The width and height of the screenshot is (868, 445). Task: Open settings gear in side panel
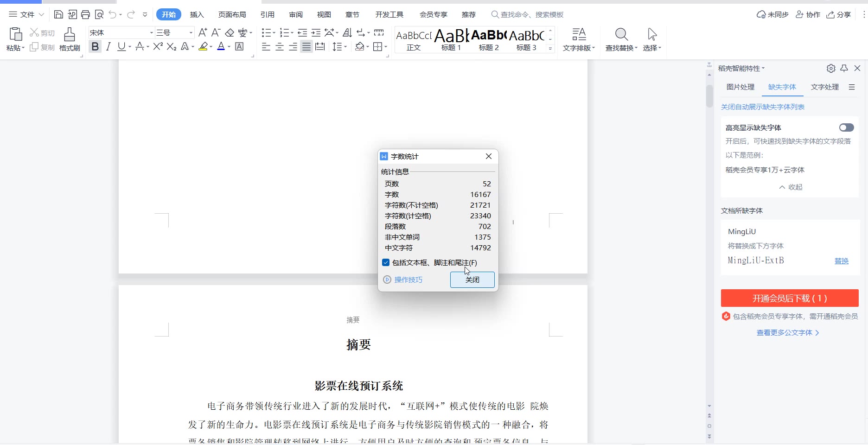831,69
